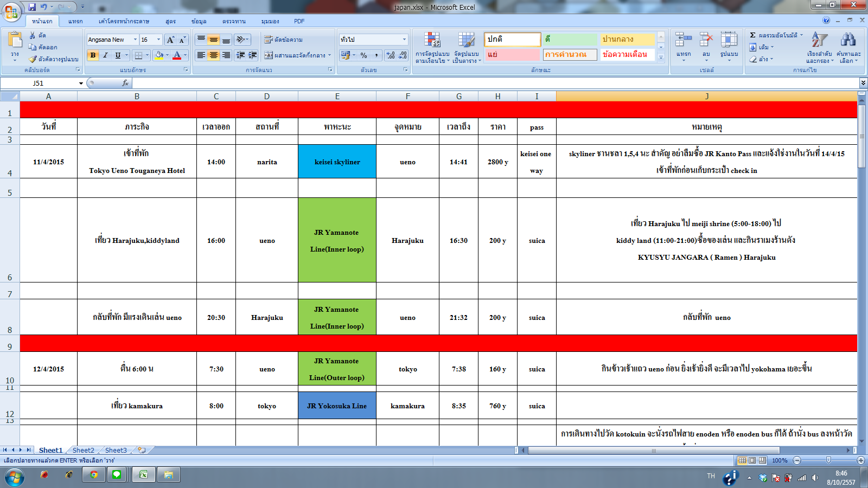Click the Cut scissors icon

tap(33, 35)
